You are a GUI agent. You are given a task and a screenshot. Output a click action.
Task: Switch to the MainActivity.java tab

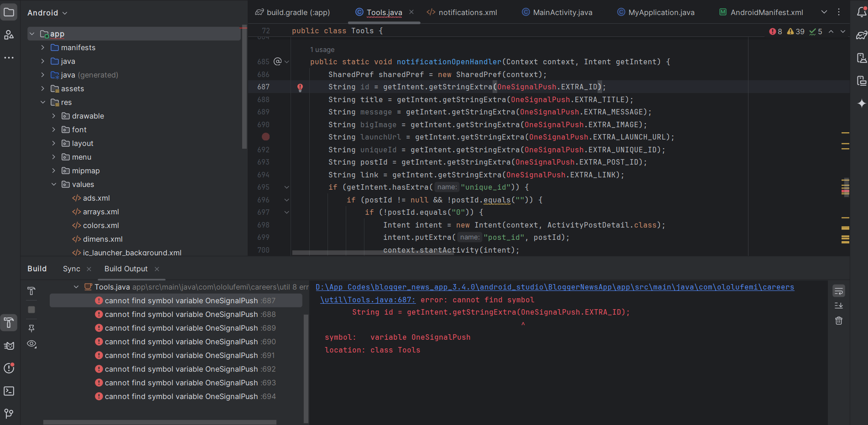tap(557, 12)
